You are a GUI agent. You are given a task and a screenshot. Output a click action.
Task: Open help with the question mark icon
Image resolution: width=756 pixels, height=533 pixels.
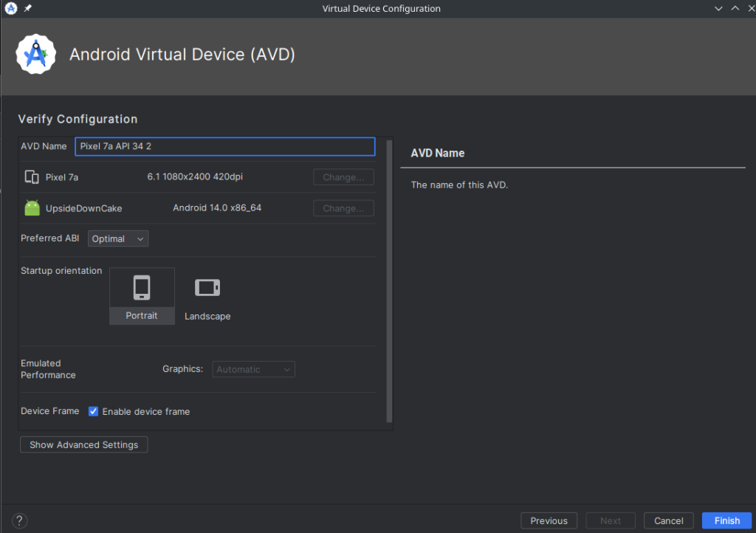20,520
